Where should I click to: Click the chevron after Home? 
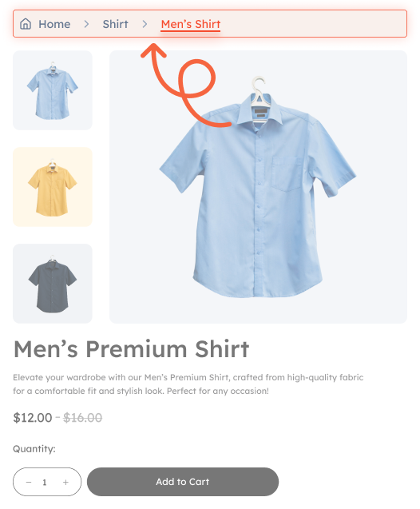[x=86, y=24]
